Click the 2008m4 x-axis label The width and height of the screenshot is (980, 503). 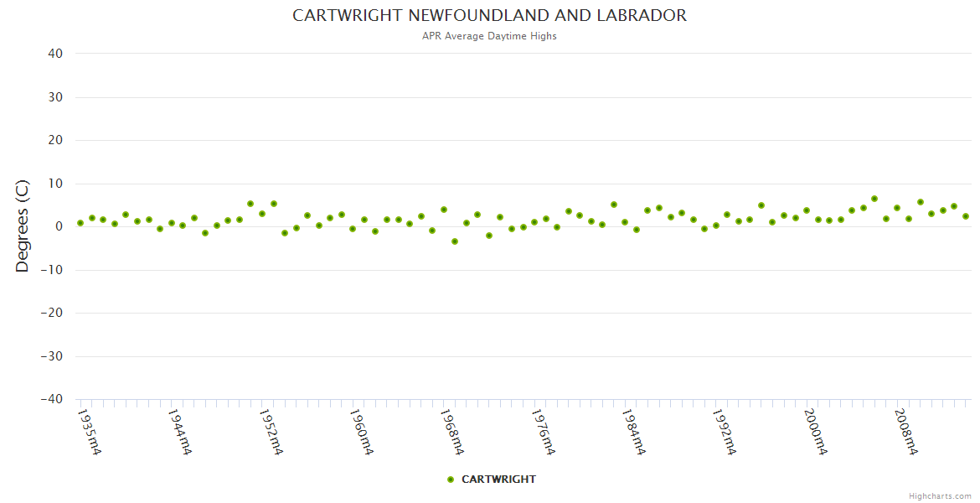pos(906,432)
